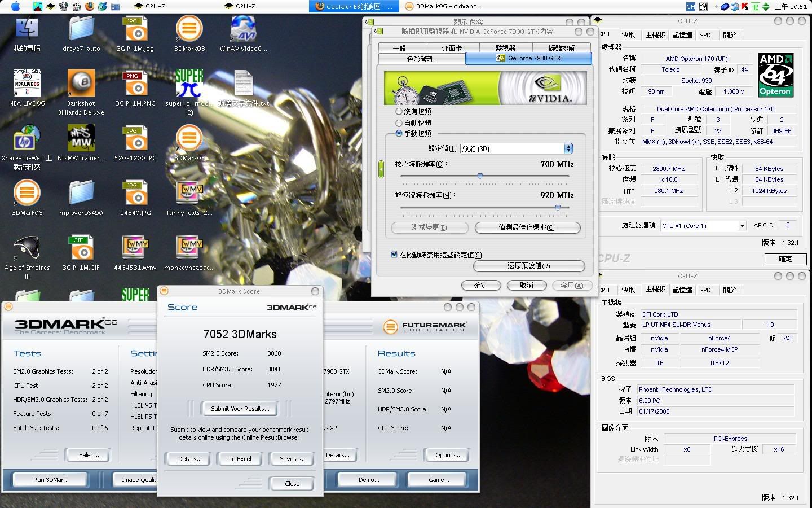Launch Bankshot Billiards Deluxe shortcut
This screenshot has height=508, width=812.
point(81,92)
